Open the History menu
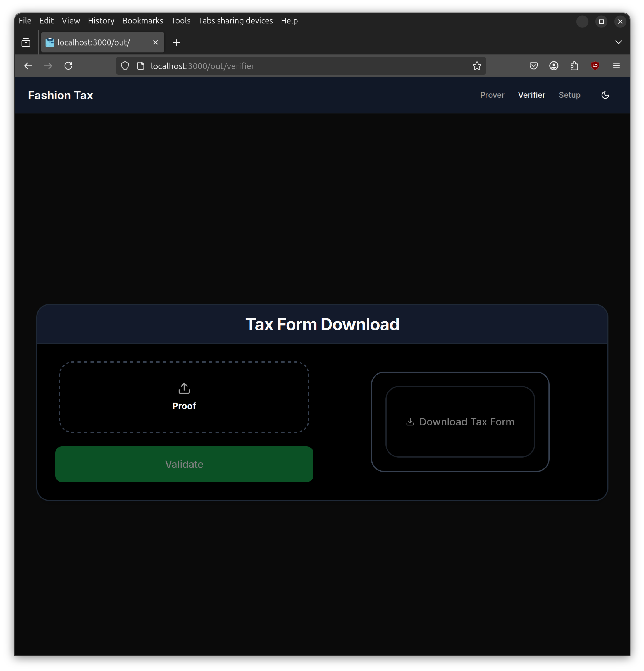 click(x=101, y=21)
